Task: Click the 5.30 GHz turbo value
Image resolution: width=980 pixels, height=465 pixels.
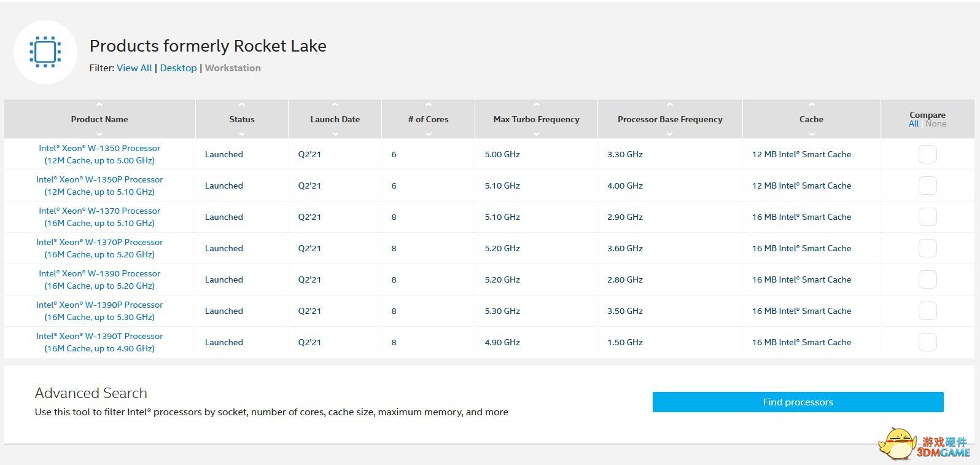Action: 502,311
